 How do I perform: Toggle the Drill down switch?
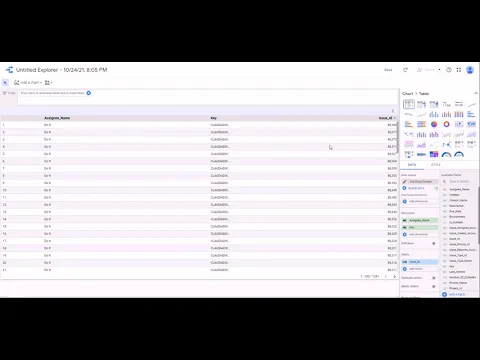434,243
